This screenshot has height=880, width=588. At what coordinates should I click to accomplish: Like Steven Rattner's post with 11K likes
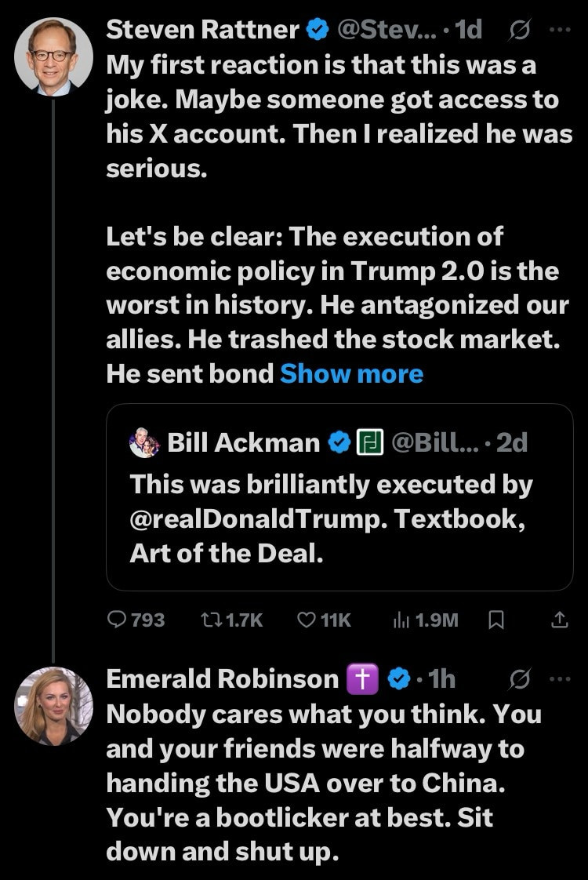307,620
